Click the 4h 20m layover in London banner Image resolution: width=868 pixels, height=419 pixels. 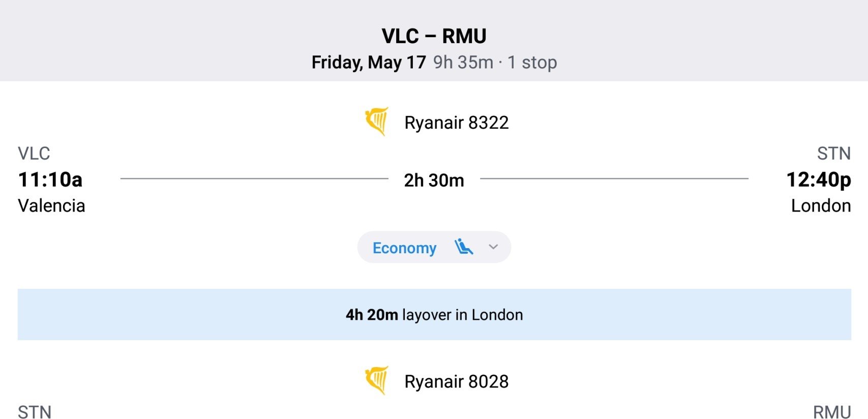(434, 315)
